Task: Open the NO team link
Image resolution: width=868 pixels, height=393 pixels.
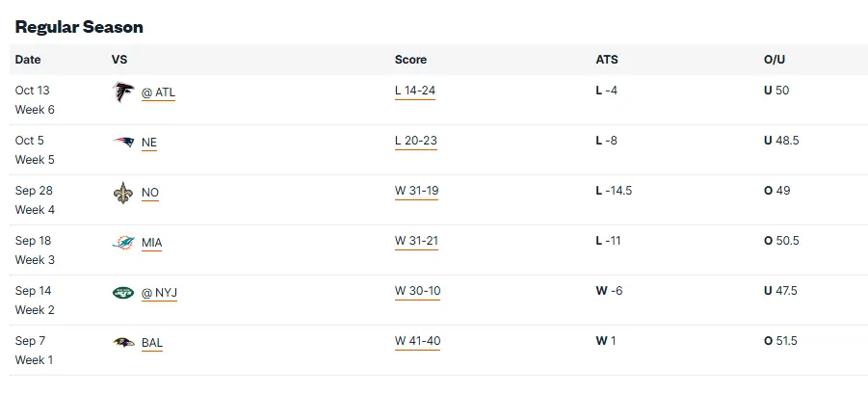Action: point(150,193)
